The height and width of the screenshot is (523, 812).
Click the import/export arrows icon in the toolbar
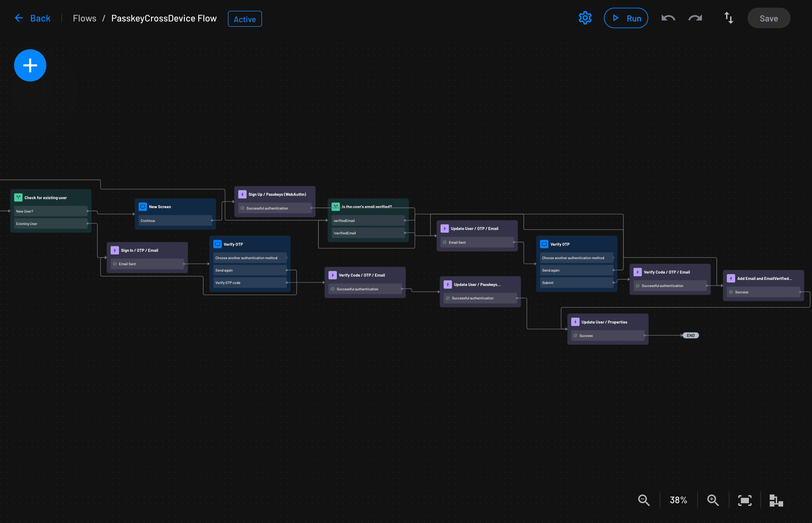point(728,18)
